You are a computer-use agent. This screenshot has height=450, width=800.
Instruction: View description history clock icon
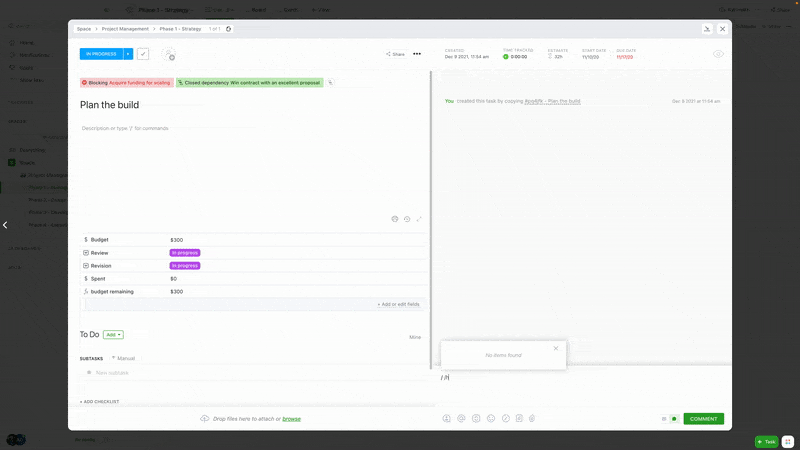407,219
